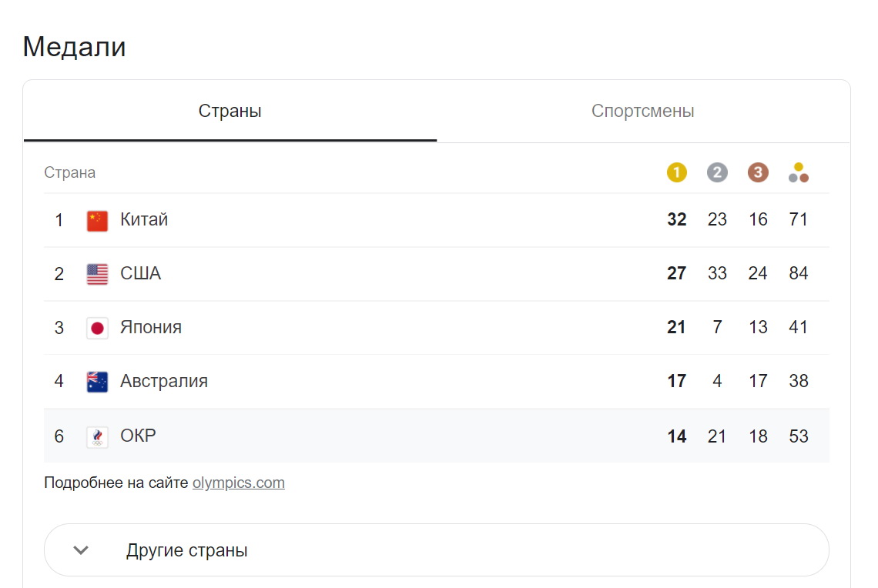
Task: Click the bronze medal column icon
Action: [758, 172]
